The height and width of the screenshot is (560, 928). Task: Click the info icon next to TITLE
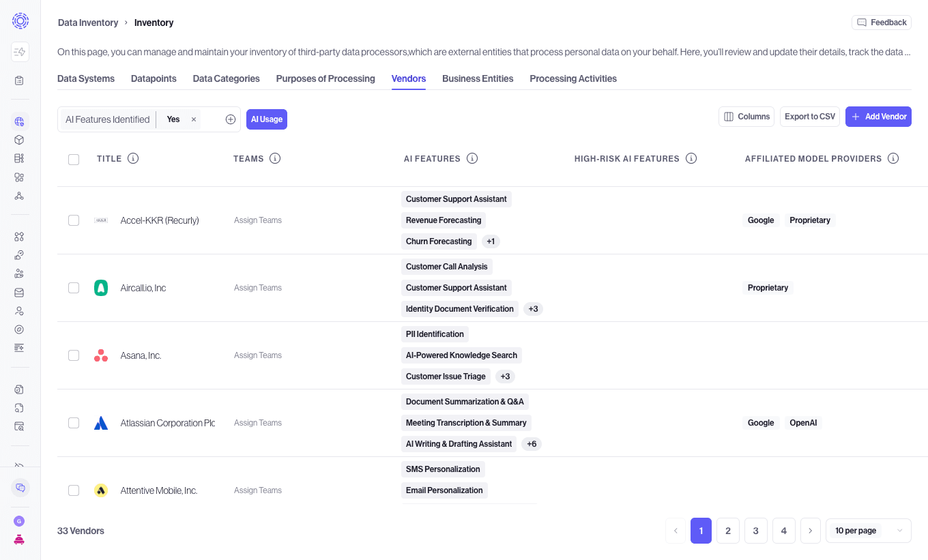pos(133,158)
